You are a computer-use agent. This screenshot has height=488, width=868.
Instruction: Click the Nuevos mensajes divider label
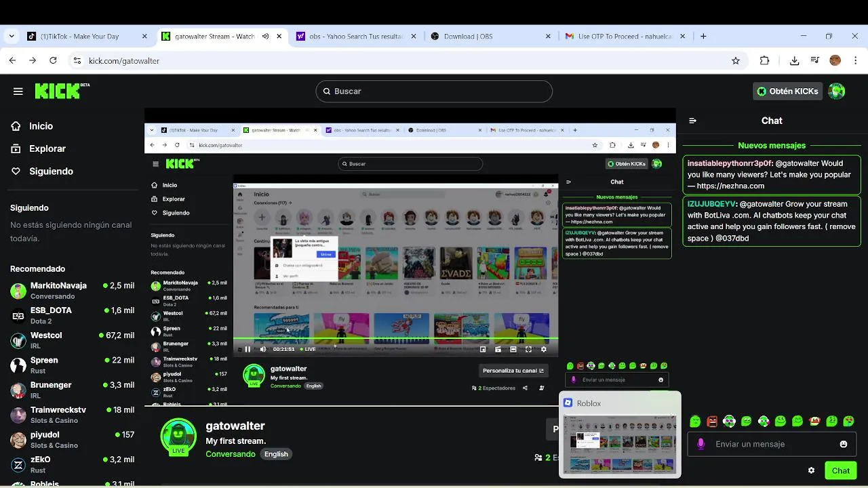click(x=772, y=145)
